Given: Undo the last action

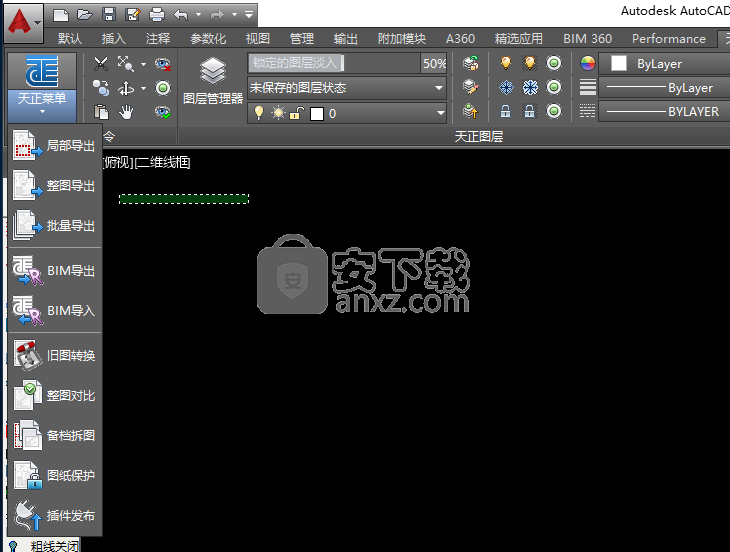Looking at the screenshot, I should click(x=181, y=15).
